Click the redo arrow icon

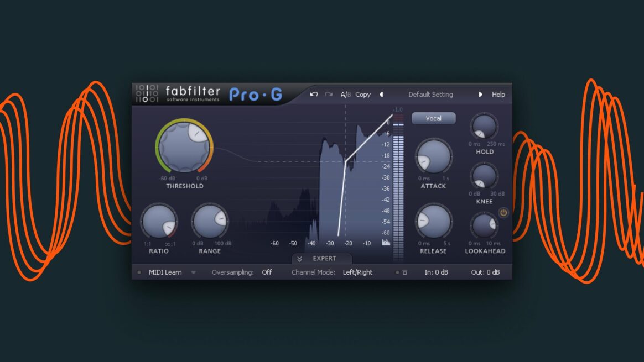point(328,94)
